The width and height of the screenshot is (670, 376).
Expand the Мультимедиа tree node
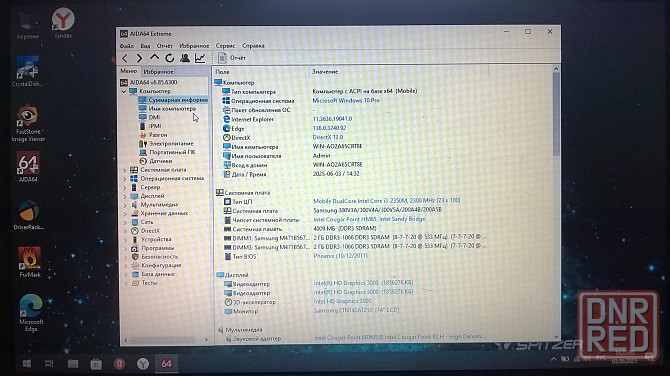125,205
